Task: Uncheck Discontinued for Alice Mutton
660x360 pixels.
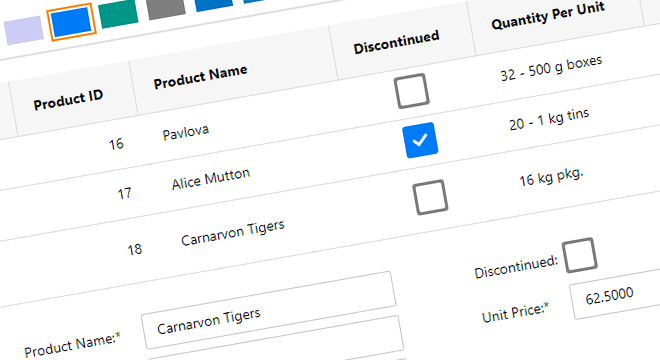Action: coord(420,140)
